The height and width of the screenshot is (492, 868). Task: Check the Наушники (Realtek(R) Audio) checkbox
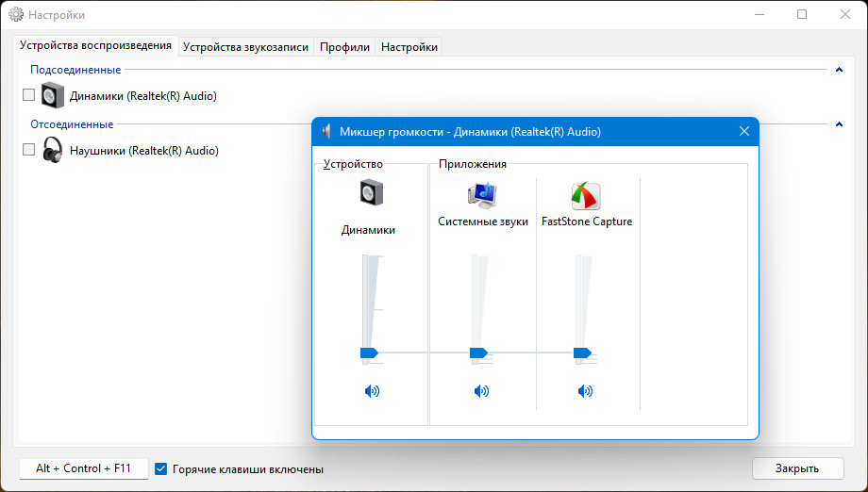tap(29, 149)
